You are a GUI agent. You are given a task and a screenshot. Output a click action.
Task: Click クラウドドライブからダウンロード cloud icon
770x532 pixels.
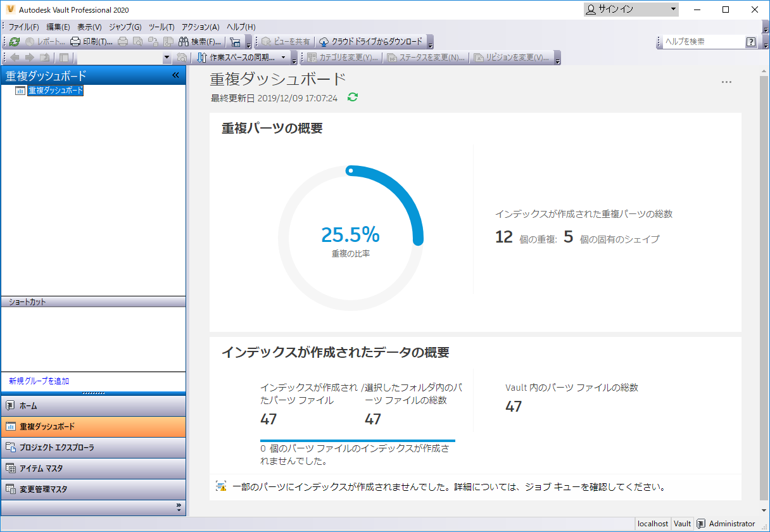click(x=324, y=42)
